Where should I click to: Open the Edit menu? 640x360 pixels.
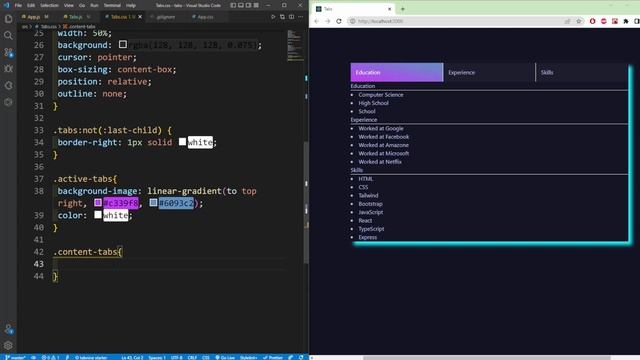click(31, 5)
